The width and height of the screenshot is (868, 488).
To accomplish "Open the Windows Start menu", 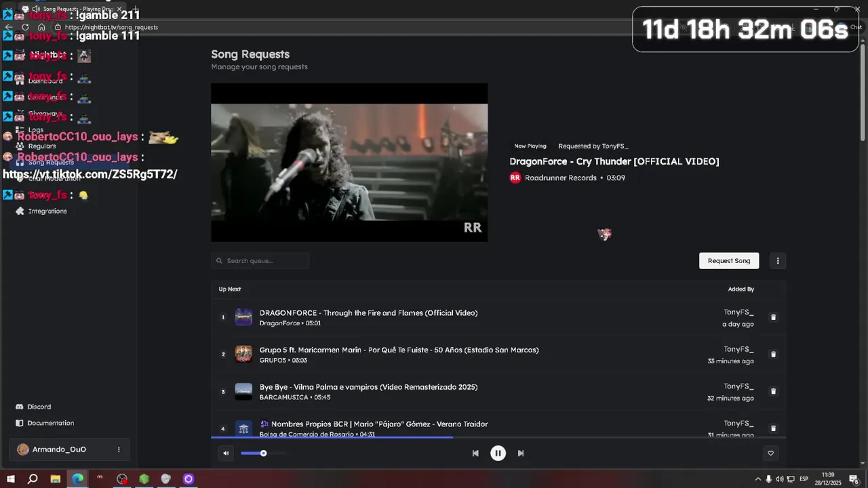I will (11, 479).
